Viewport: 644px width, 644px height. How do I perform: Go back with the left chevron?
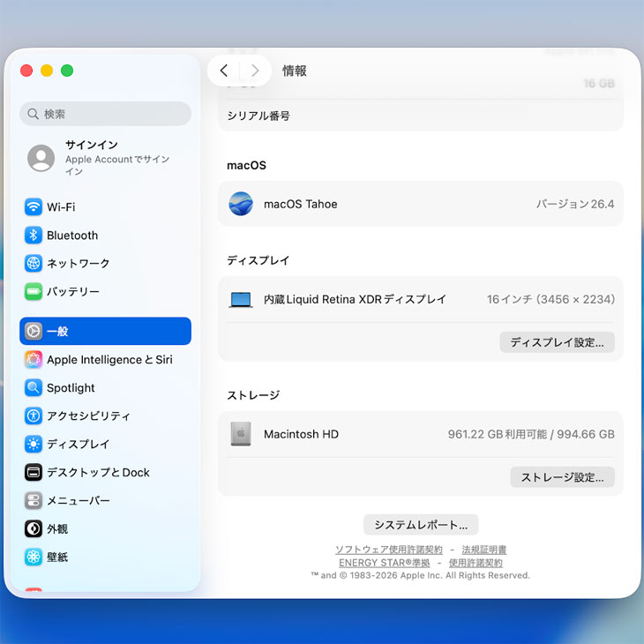point(224,71)
